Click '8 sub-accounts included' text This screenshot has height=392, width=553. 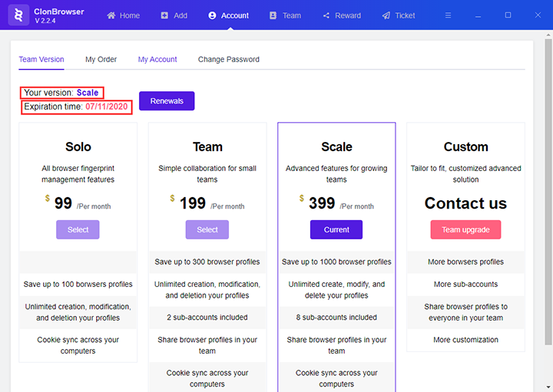click(336, 318)
